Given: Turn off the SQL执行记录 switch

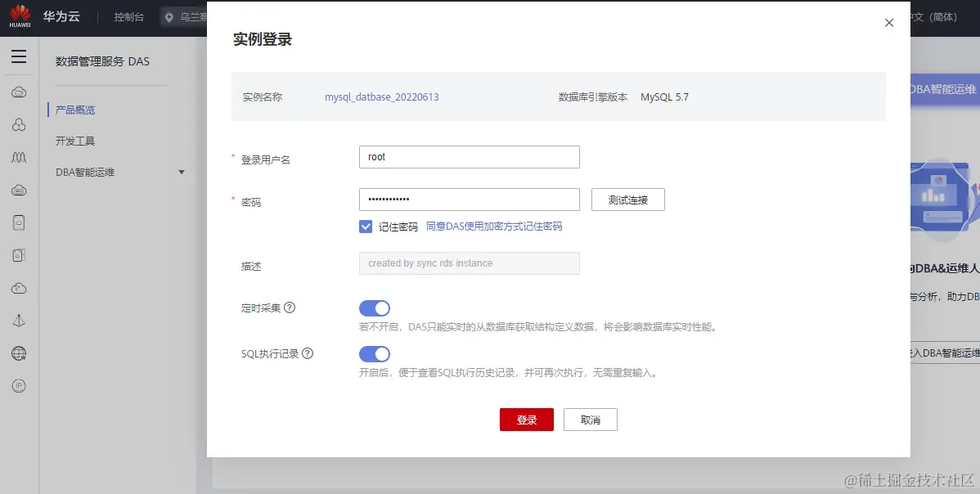Looking at the screenshot, I should click(375, 355).
